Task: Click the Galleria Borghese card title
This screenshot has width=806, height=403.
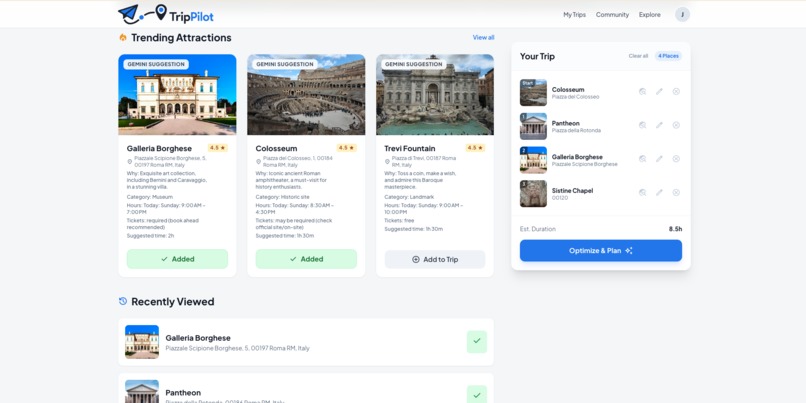Action: (159, 149)
